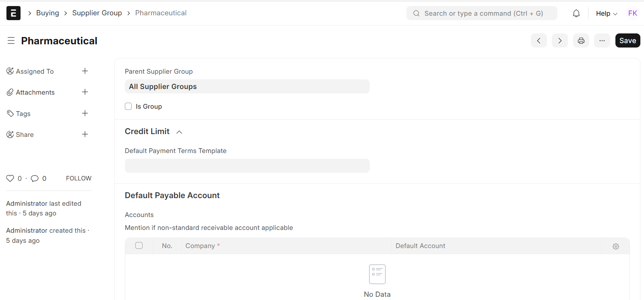This screenshot has height=300, width=644.
Task: Print this supplier group document
Action: 581,41
